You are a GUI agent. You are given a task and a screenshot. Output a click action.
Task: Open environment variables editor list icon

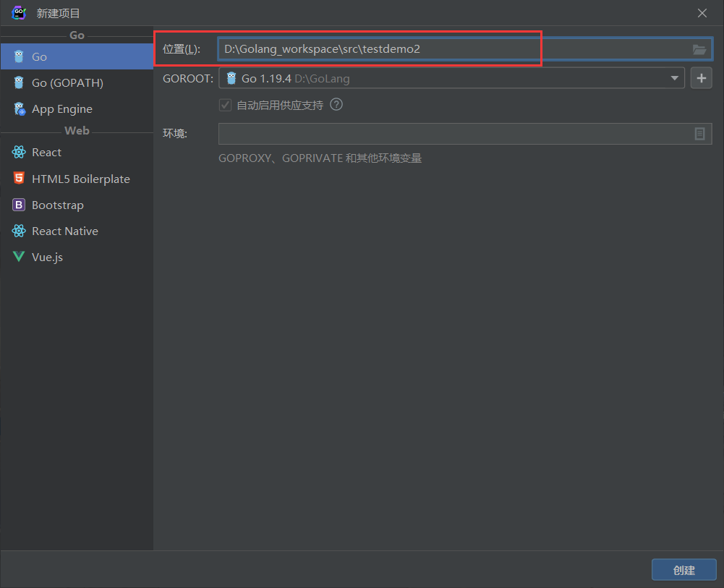[x=699, y=134]
